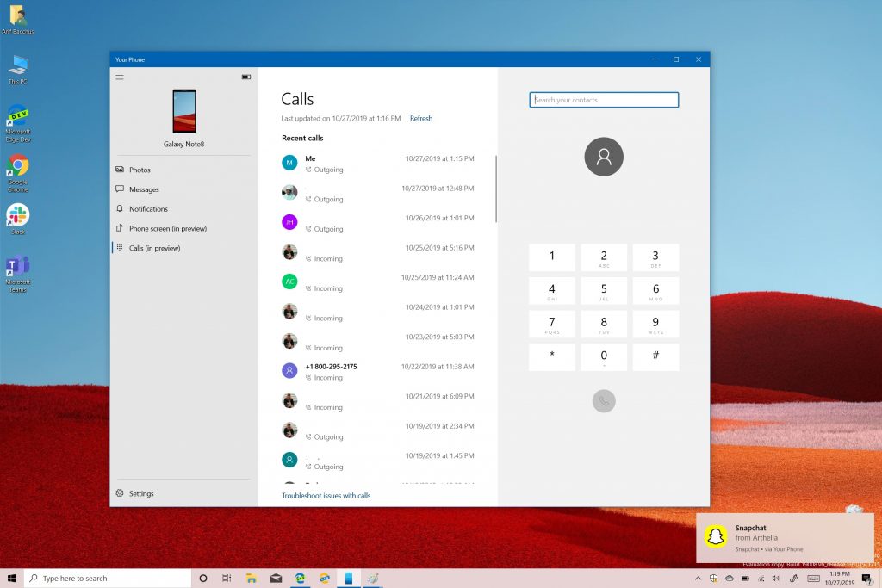882x588 pixels.
Task: Open the Start menu
Action: point(10,578)
